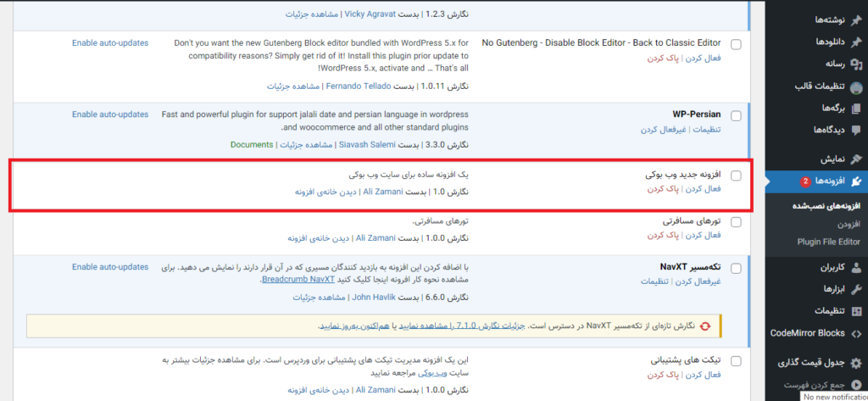Click the plug icon beside افزونه‌ها
Image resolution: width=868 pixels, height=401 pixels.
tap(856, 181)
